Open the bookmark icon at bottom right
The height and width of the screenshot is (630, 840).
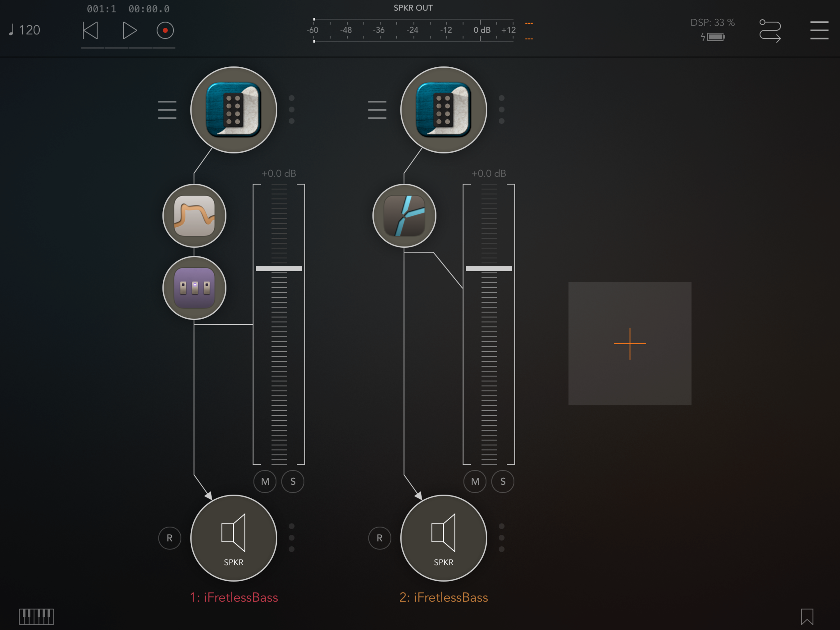tap(807, 616)
